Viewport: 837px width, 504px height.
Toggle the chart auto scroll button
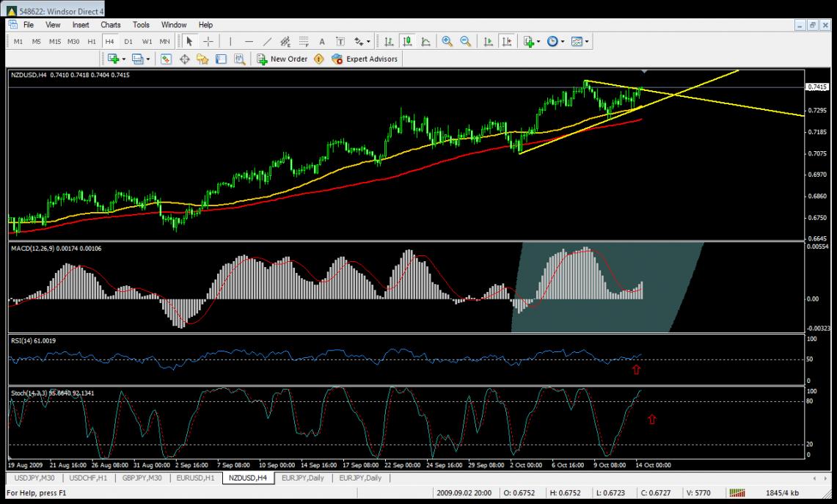point(488,42)
